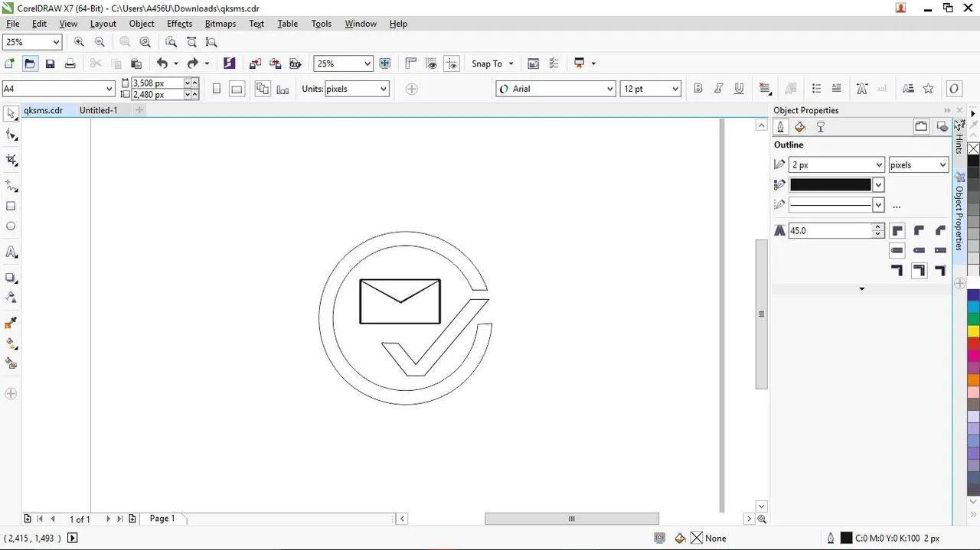Screen dimensions: 980x550
Task: Click Publish to PDF icon
Action: click(x=295, y=63)
